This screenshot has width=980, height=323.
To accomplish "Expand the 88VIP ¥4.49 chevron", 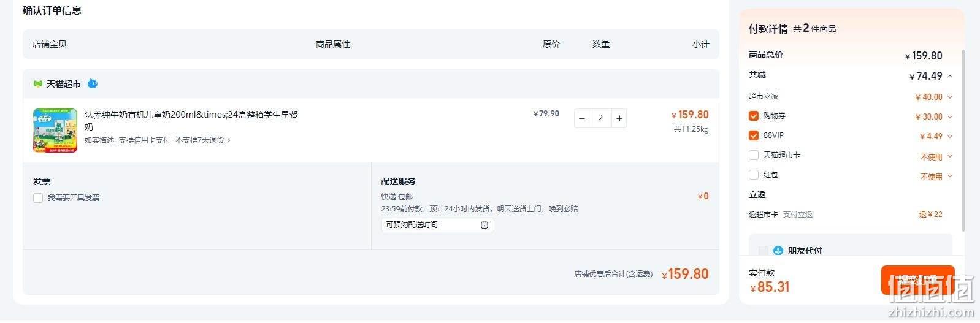I will click(x=950, y=136).
